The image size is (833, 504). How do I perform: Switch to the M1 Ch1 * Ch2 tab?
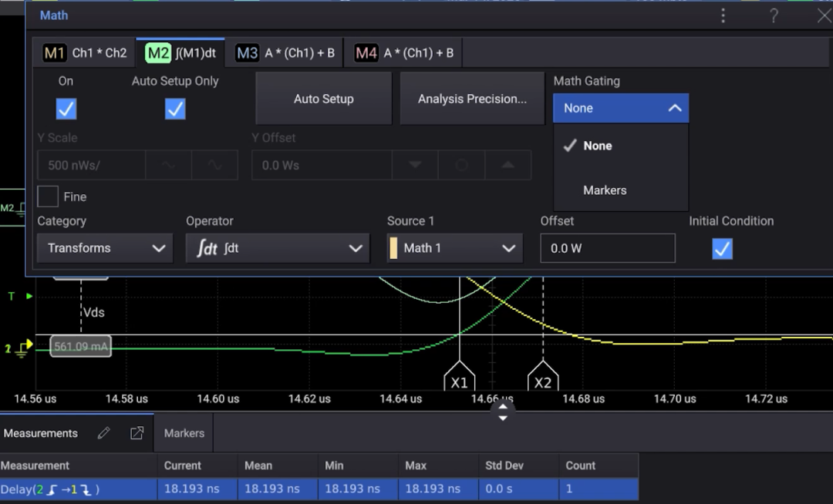pyautogui.click(x=85, y=53)
